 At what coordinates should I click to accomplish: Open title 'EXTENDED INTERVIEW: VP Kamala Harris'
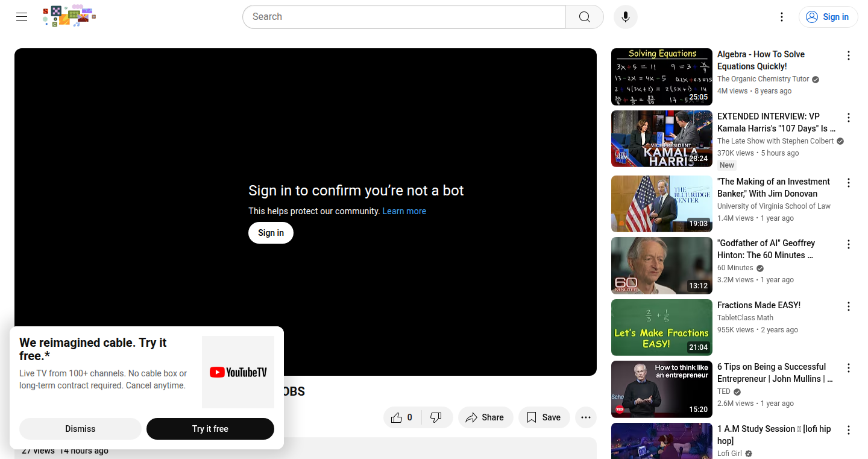point(776,122)
